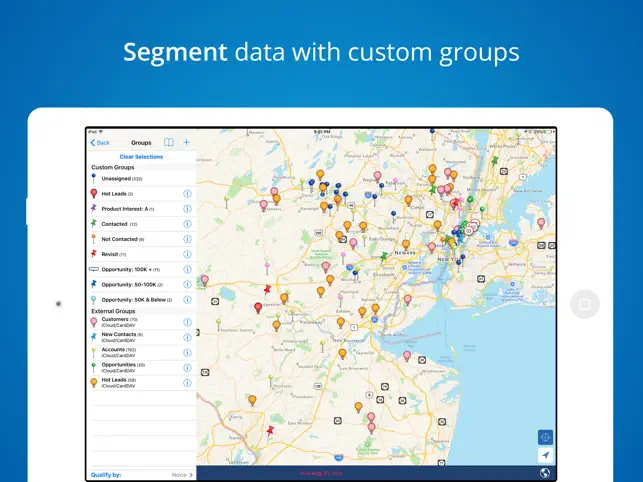Select the New Contacts external group

[141, 337]
